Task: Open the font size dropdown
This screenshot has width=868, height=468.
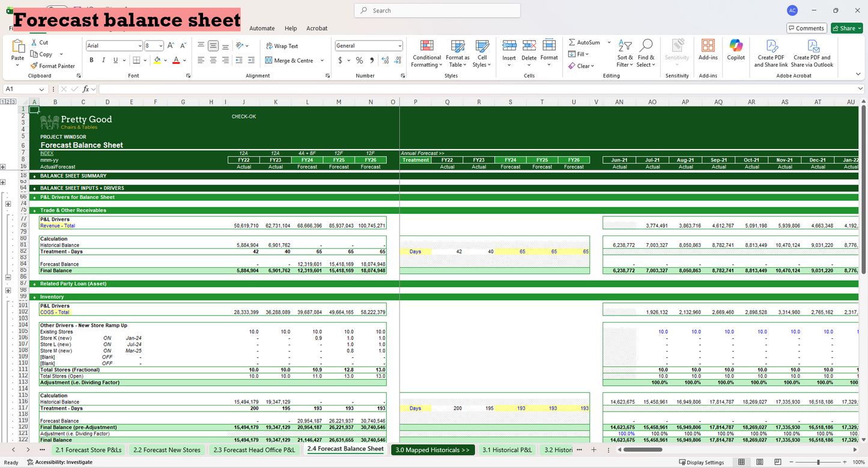Action: tap(160, 45)
